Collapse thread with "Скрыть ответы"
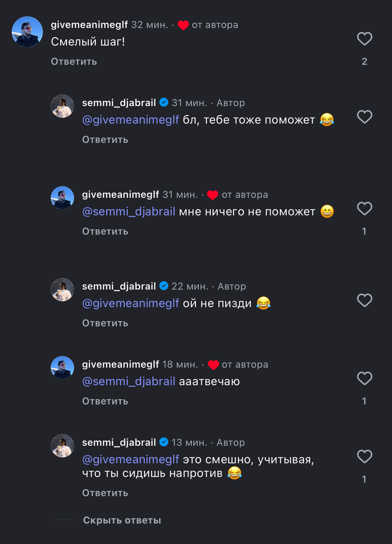 coord(122,520)
